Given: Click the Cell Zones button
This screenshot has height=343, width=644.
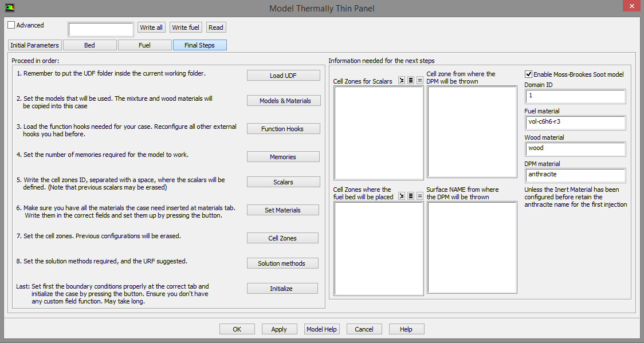Looking at the screenshot, I should pos(282,238).
